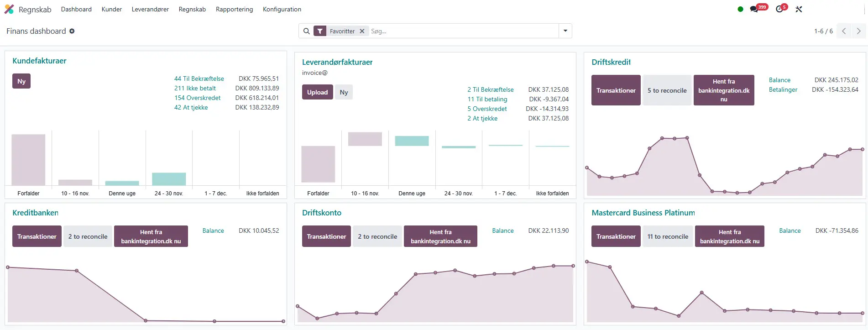Go to previous page of dashboard
The image size is (868, 330).
(844, 31)
